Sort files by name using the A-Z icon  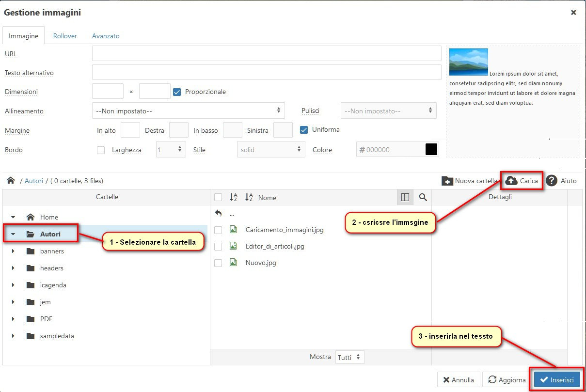point(249,197)
